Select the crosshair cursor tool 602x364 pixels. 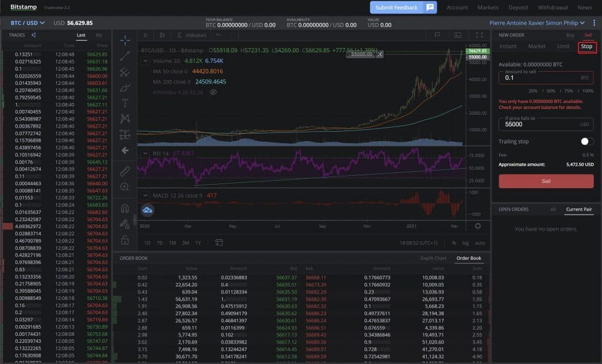point(125,40)
